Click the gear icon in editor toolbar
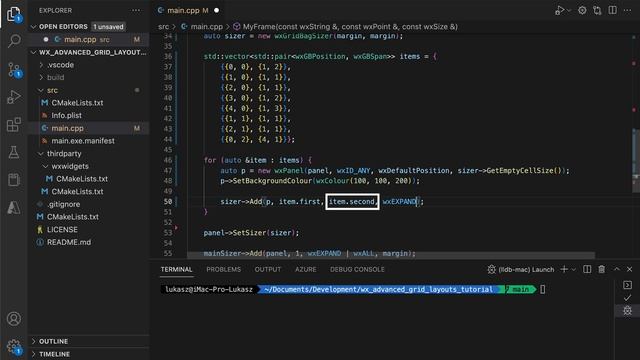Screen dimensions: 640x360 [582, 11]
